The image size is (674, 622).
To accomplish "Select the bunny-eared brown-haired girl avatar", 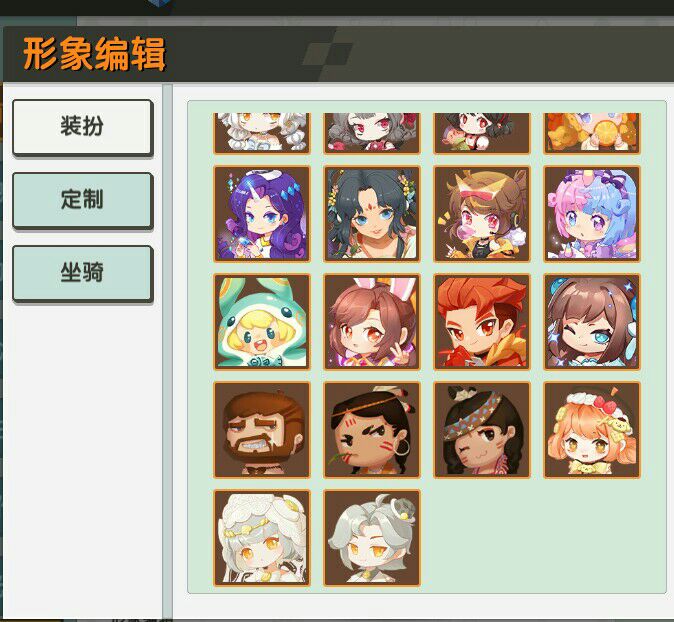I will tap(372, 322).
